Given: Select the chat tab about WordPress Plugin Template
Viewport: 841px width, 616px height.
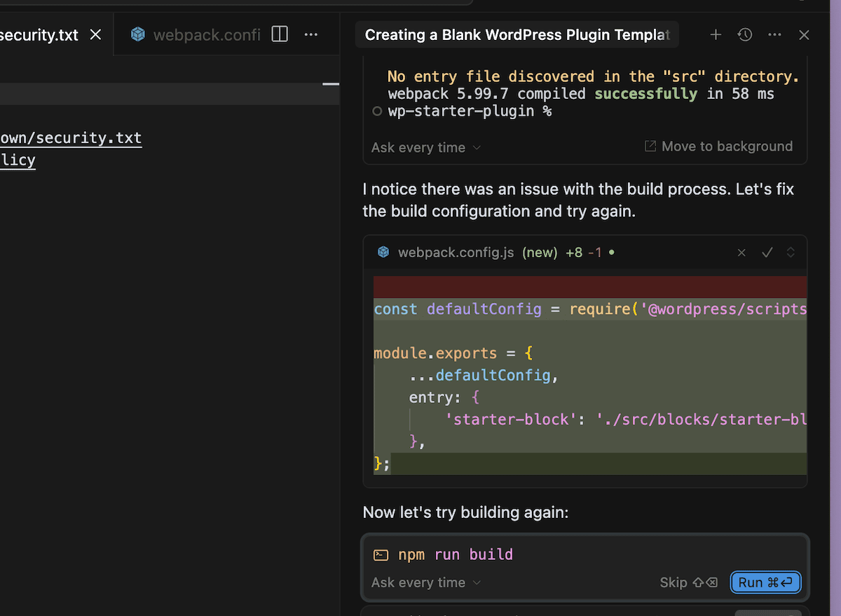Looking at the screenshot, I should [x=517, y=34].
